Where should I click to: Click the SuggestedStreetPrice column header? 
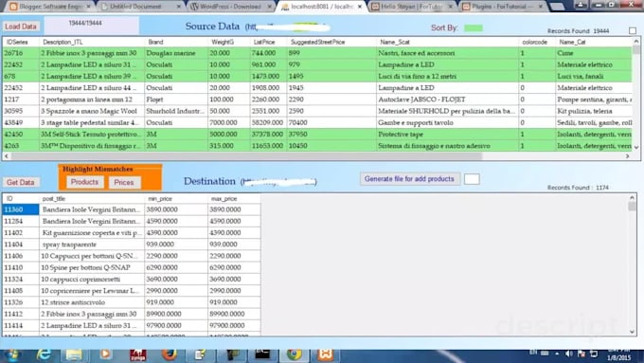(x=331, y=42)
